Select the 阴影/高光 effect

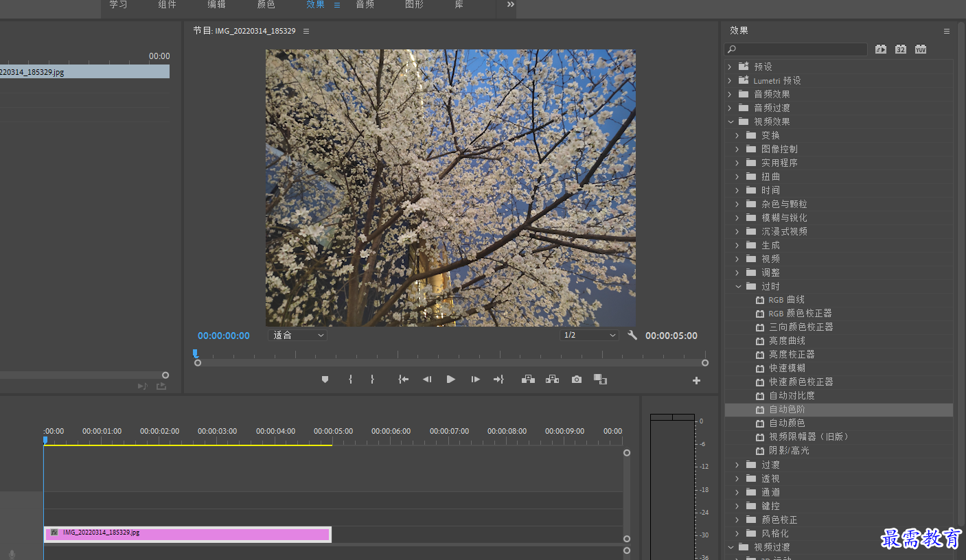(x=789, y=451)
